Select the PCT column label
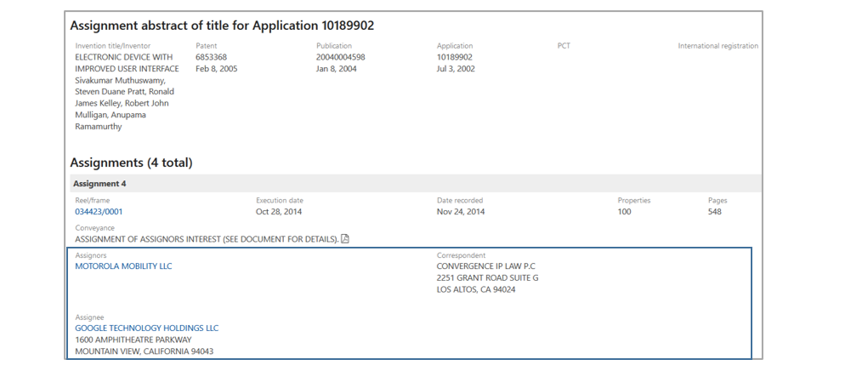Screen dimensions: 868x371 (x=564, y=46)
